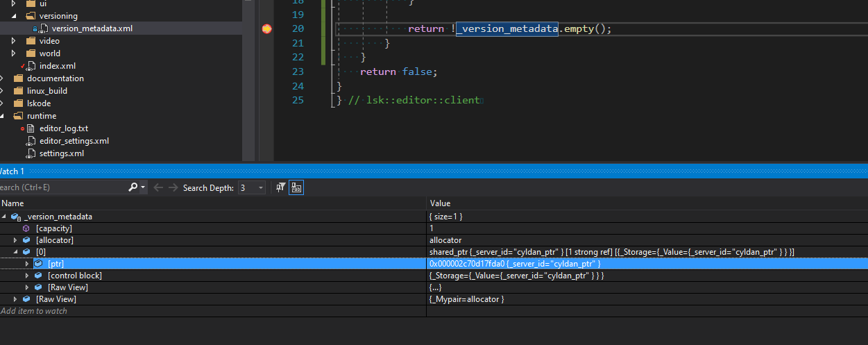Expand the inner [Raw View] under [0]

pos(28,287)
